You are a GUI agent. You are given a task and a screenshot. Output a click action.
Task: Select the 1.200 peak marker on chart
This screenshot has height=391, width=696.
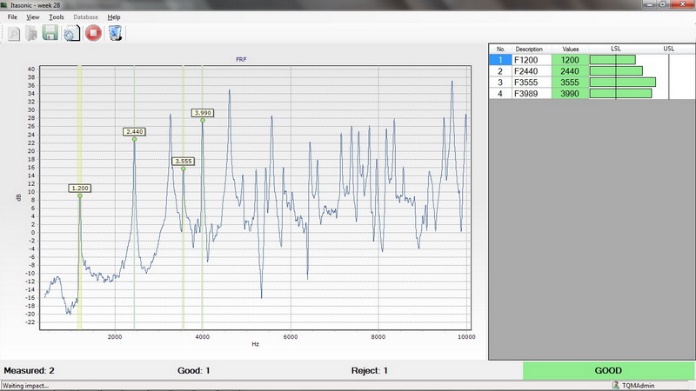80,188
